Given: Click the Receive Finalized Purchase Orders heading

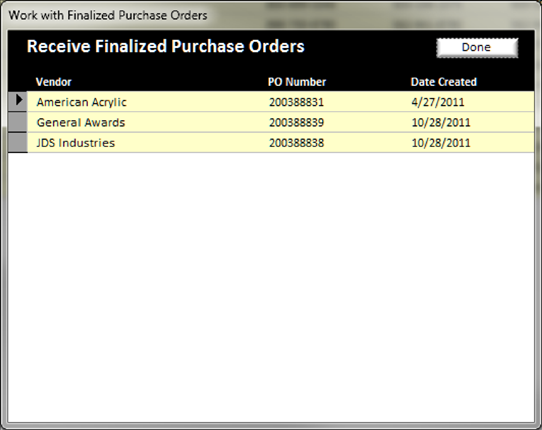Looking at the screenshot, I should 166,46.
